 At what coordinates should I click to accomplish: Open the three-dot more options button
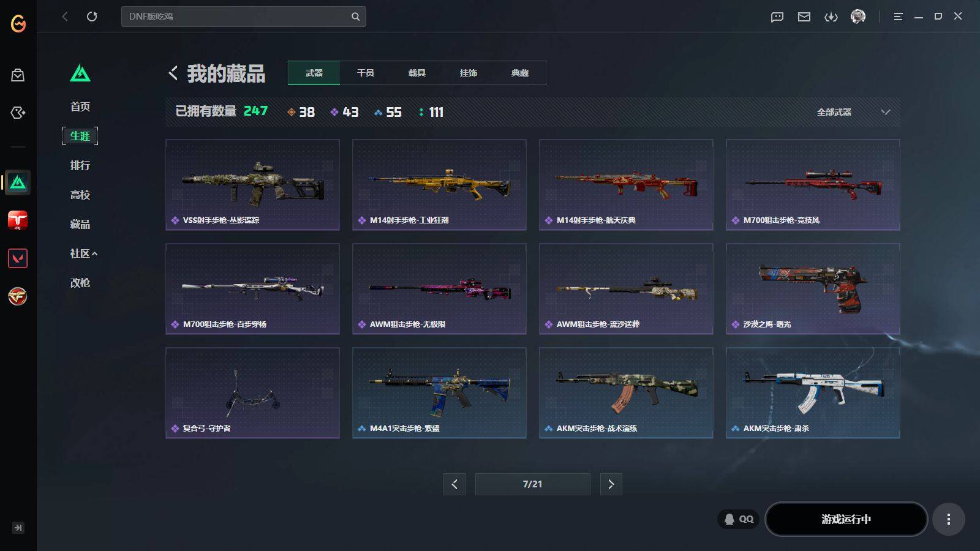(949, 519)
